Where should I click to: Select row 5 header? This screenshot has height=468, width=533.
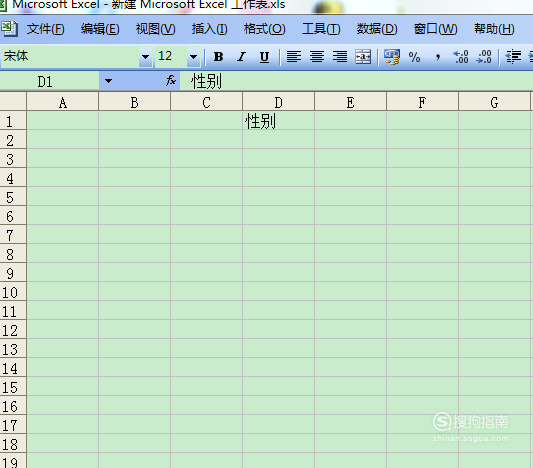coord(13,197)
